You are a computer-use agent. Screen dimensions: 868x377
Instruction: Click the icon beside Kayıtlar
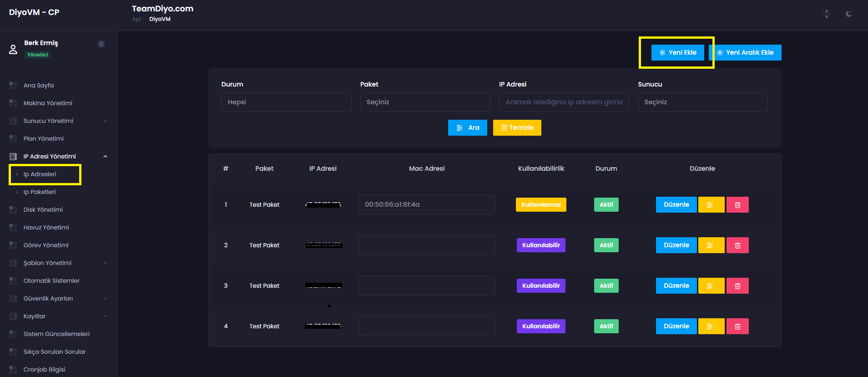pos(13,316)
